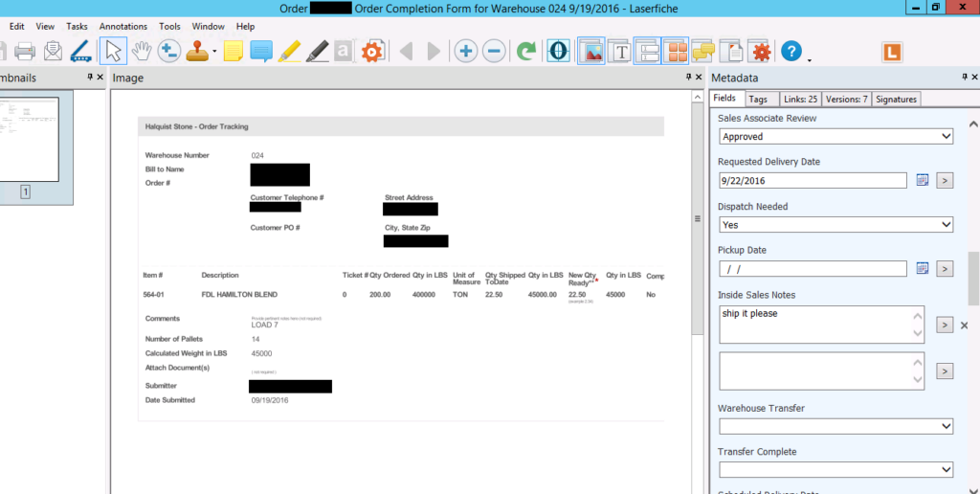
Task: Click the Email document envelope icon
Action: click(x=54, y=52)
